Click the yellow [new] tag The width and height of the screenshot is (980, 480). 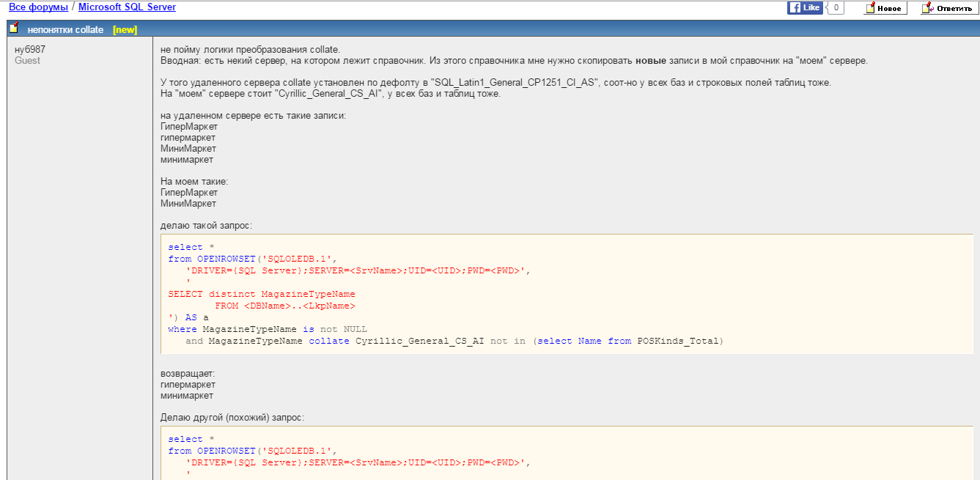(x=125, y=30)
